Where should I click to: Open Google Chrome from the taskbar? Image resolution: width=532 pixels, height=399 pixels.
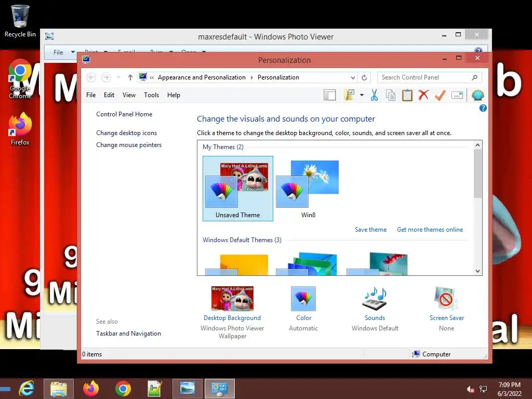(x=123, y=389)
